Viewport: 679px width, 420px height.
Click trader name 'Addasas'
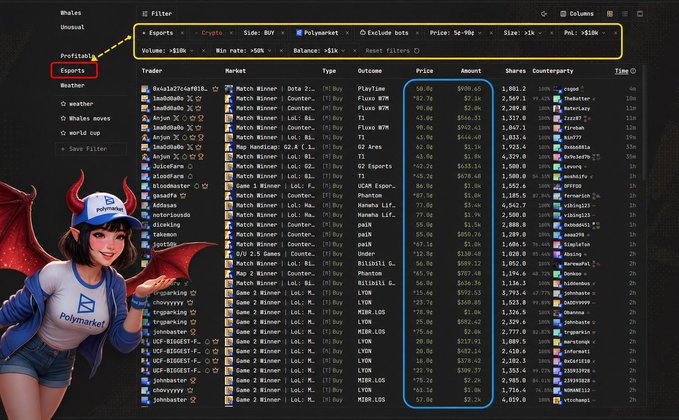click(165, 206)
